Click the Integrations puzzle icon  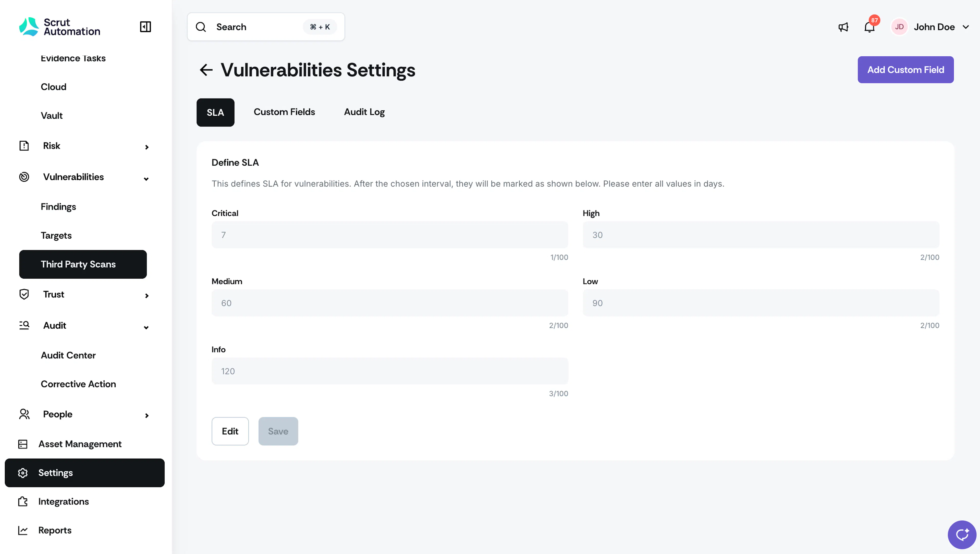coord(23,501)
